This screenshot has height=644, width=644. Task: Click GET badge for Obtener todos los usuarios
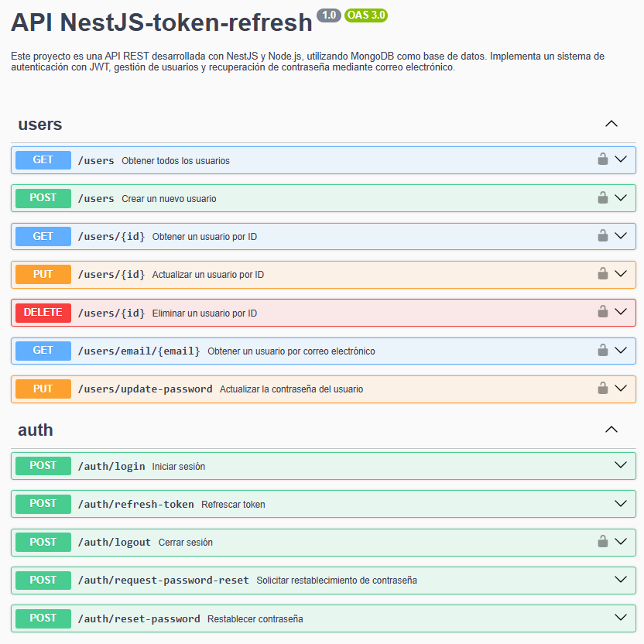pyautogui.click(x=43, y=159)
